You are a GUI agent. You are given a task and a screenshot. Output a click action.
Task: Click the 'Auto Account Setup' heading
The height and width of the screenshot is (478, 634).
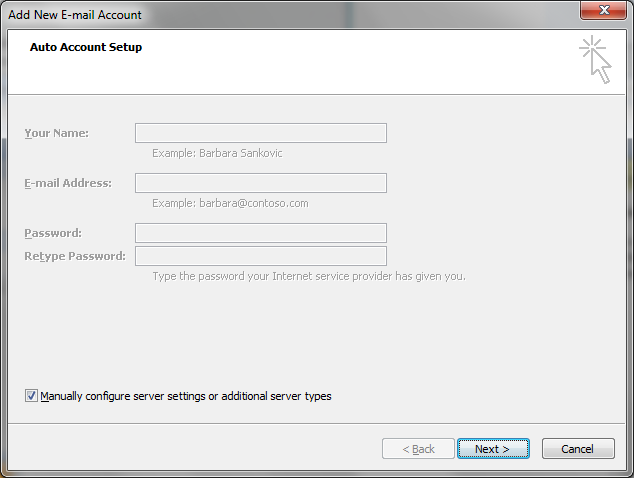coord(86,47)
